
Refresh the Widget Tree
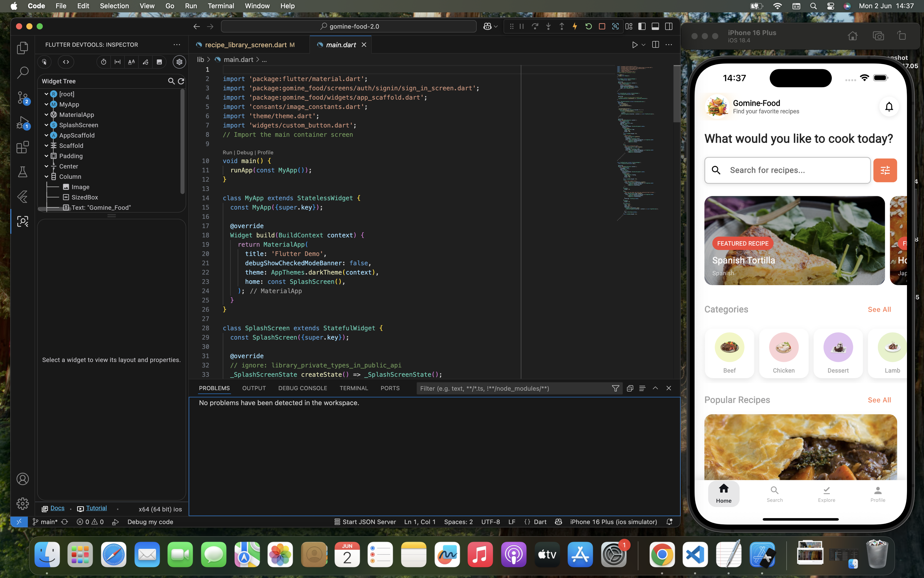click(x=181, y=81)
